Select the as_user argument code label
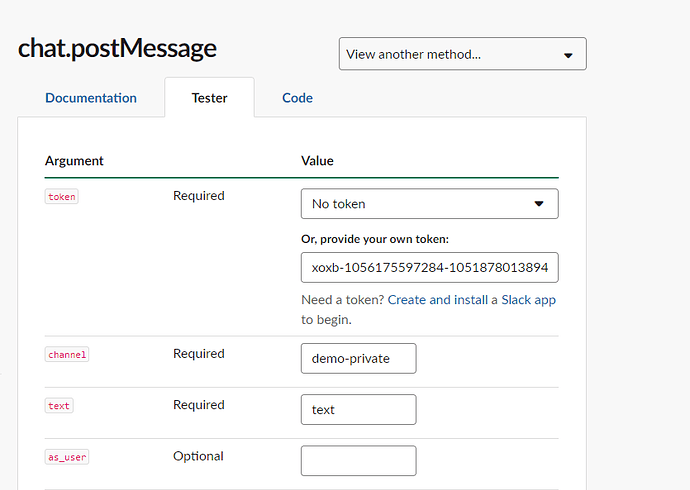The height and width of the screenshot is (490, 690). [67, 457]
